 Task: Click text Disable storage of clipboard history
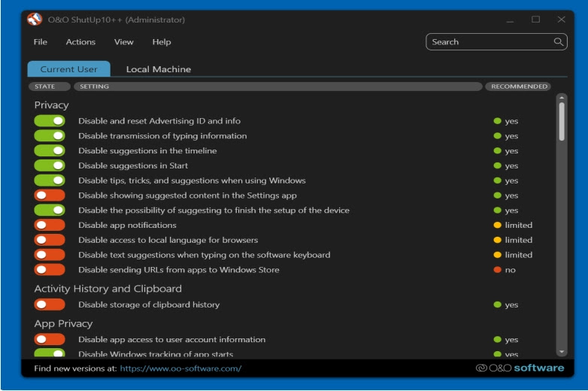149,305
